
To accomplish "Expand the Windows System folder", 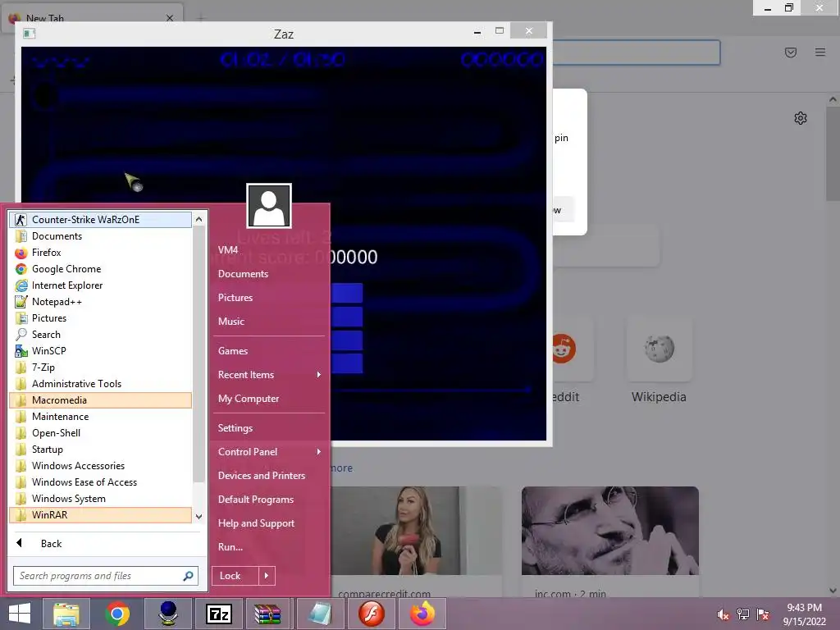I will click(100, 499).
